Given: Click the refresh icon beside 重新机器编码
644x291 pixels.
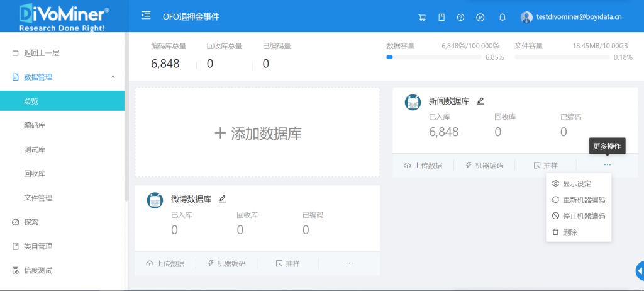Looking at the screenshot, I should point(556,200).
